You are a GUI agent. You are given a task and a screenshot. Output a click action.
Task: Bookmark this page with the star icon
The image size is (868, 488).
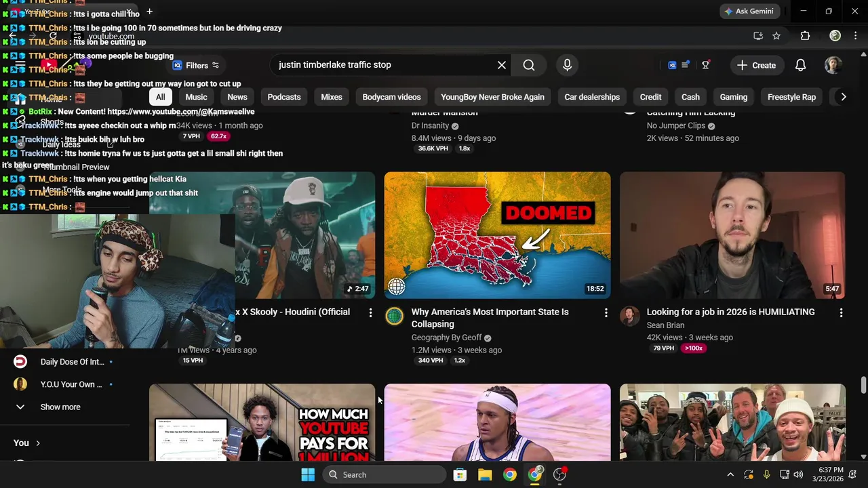[776, 36]
